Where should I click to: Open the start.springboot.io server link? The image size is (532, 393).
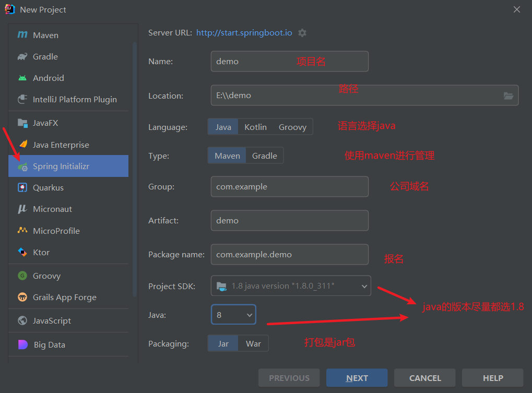pyautogui.click(x=244, y=32)
